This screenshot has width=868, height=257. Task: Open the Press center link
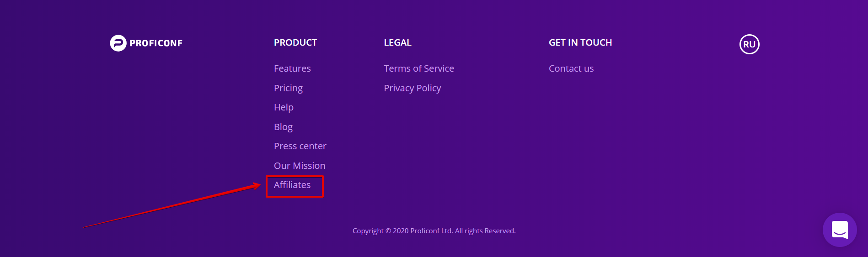click(x=300, y=146)
